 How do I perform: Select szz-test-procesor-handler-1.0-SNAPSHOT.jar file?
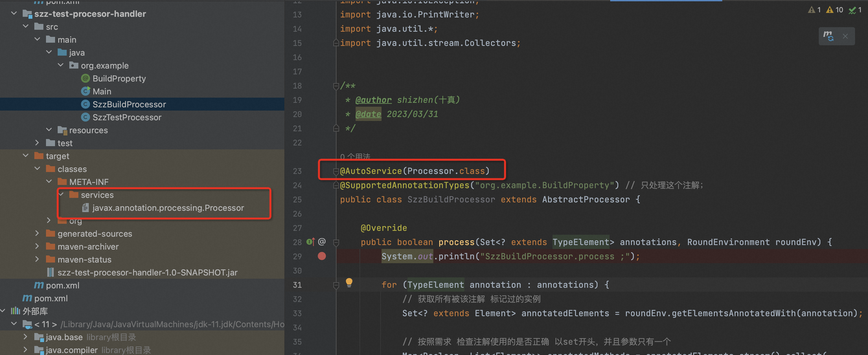(x=147, y=272)
